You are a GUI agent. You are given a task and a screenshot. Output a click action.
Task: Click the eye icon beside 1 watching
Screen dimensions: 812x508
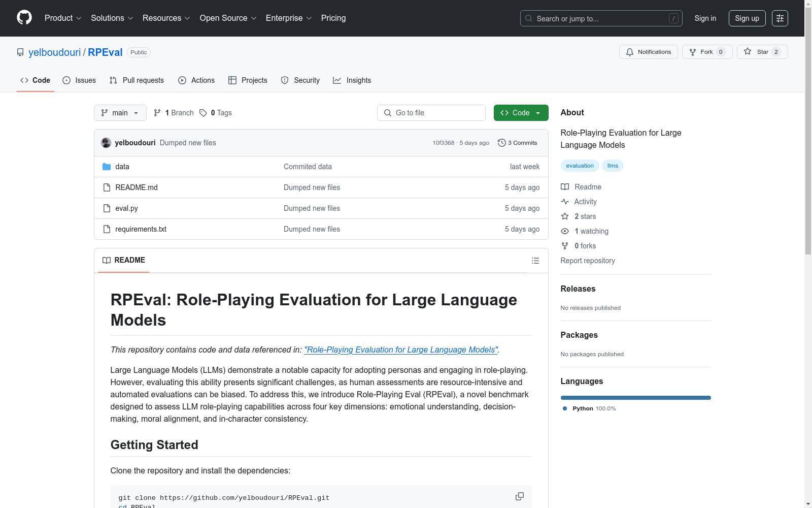pos(565,231)
